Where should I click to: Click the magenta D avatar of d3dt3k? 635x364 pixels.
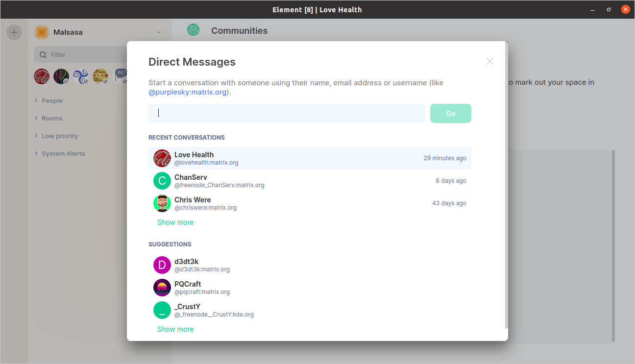[x=162, y=265]
